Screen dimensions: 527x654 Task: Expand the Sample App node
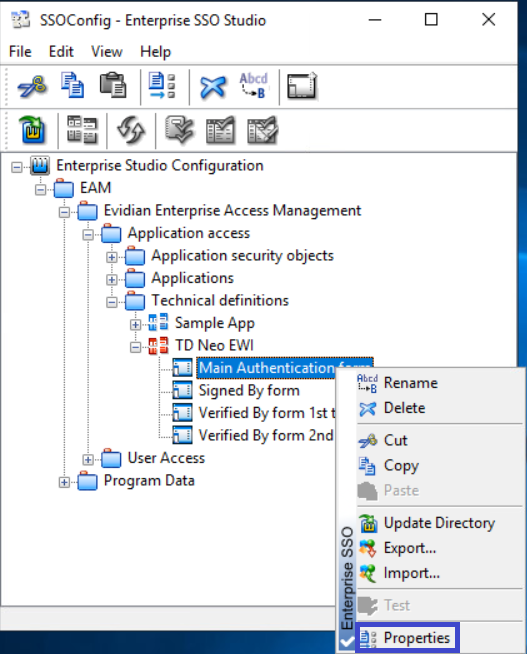coord(136,324)
